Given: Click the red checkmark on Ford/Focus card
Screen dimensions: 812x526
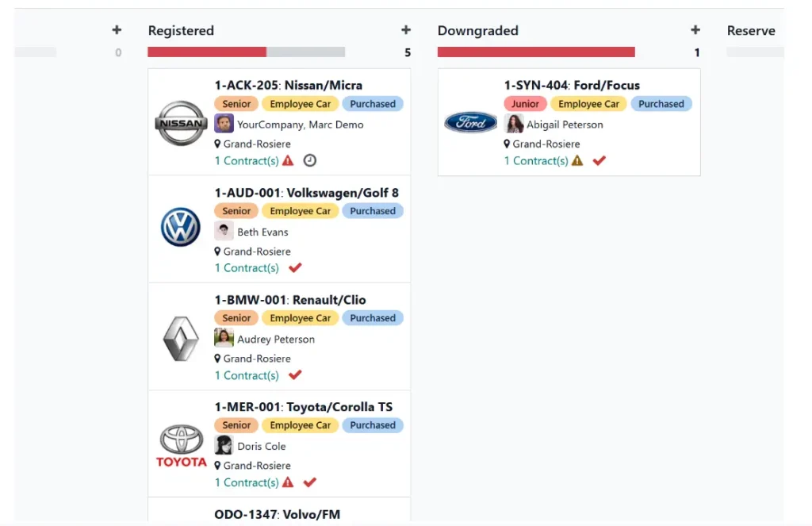Looking at the screenshot, I should [599, 160].
